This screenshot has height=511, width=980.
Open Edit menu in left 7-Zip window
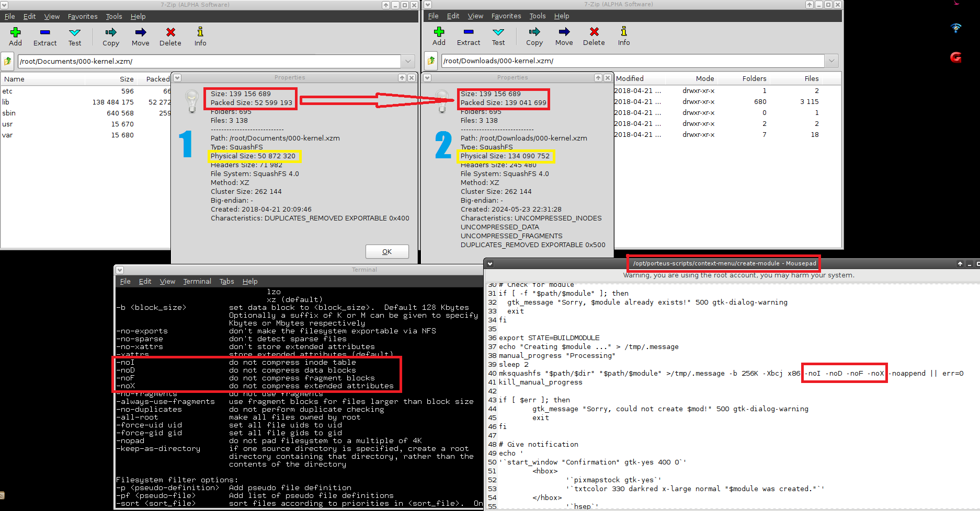click(30, 16)
